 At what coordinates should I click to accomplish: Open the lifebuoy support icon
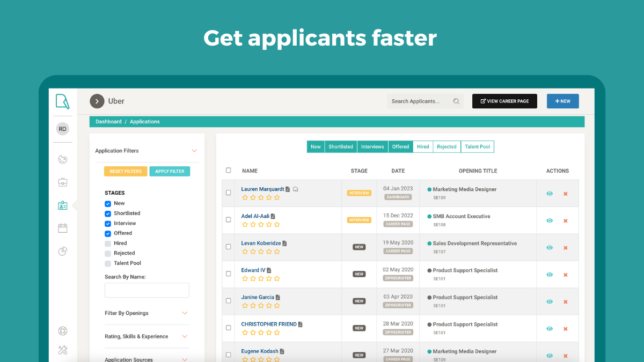pos(63,331)
